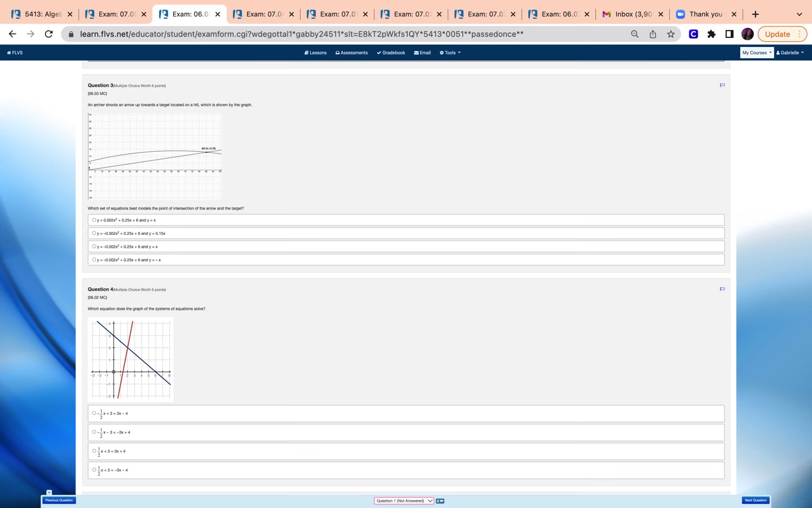Go back with the browser back arrow
The image size is (812, 508).
click(12, 34)
